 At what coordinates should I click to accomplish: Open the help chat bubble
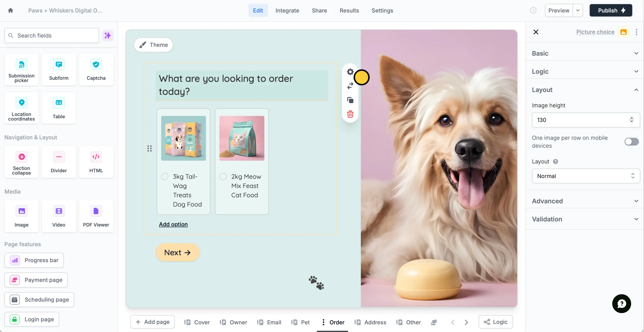621,303
